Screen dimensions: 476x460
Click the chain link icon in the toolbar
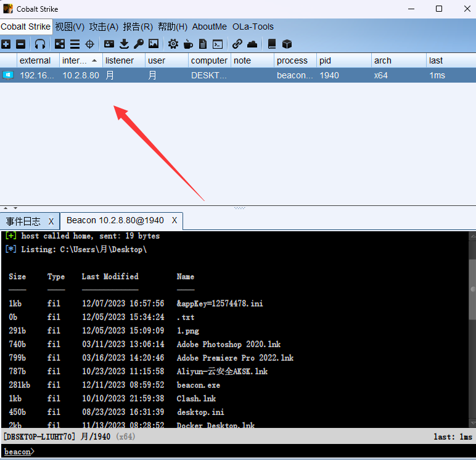237,44
